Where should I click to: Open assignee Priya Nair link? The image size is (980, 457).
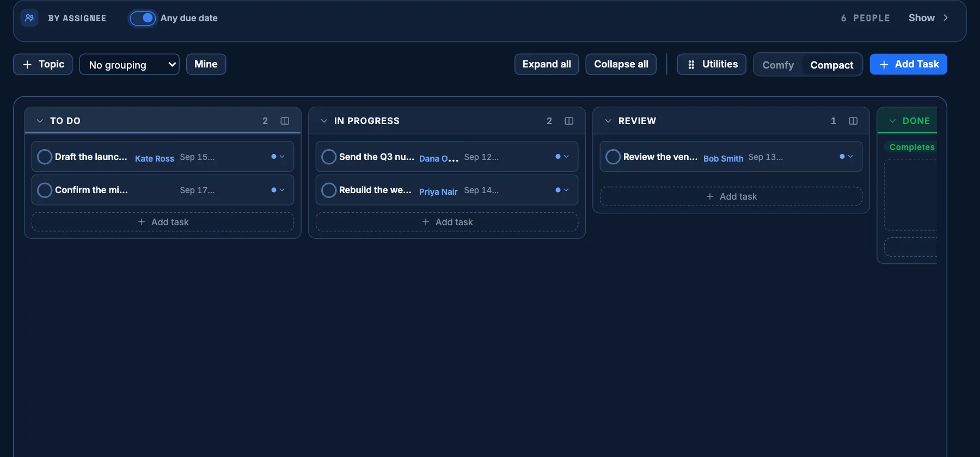tap(438, 192)
